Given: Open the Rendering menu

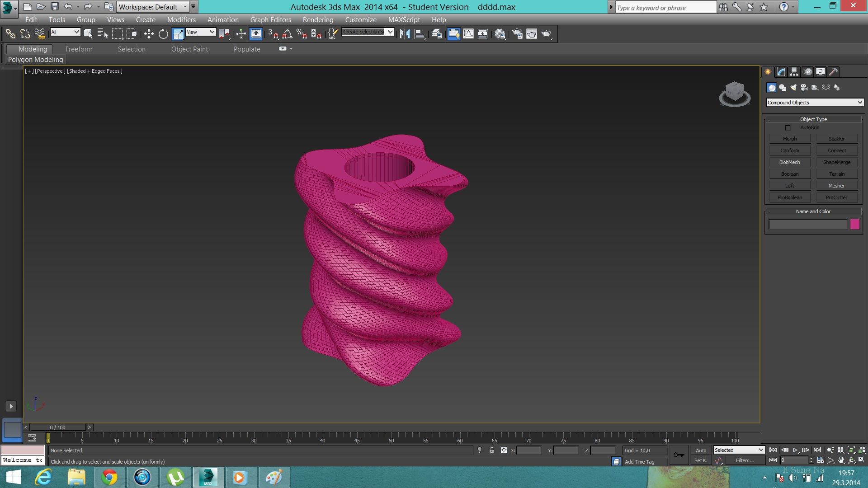Looking at the screenshot, I should coord(318,20).
